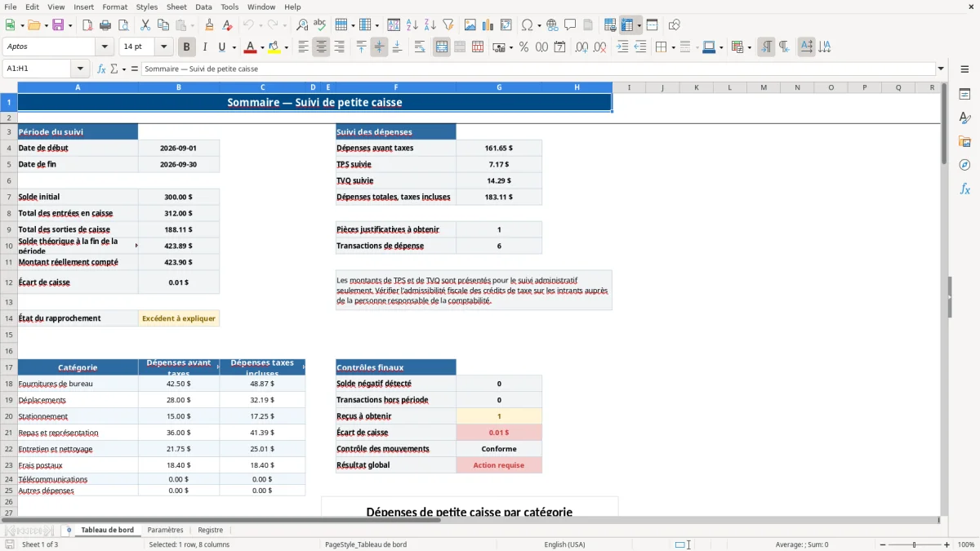Insert a hyperlink
Image resolution: width=980 pixels, height=551 pixels.
(552, 25)
